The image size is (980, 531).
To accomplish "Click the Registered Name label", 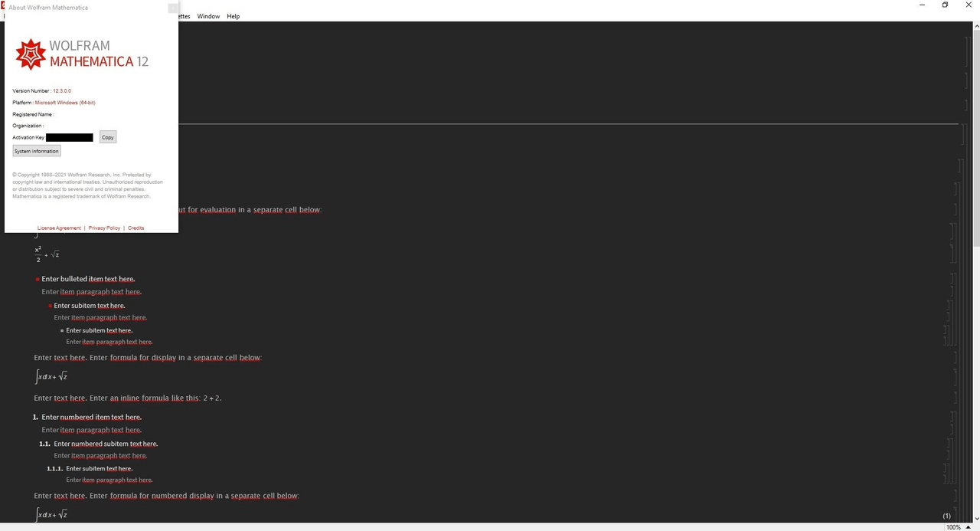I will point(33,114).
